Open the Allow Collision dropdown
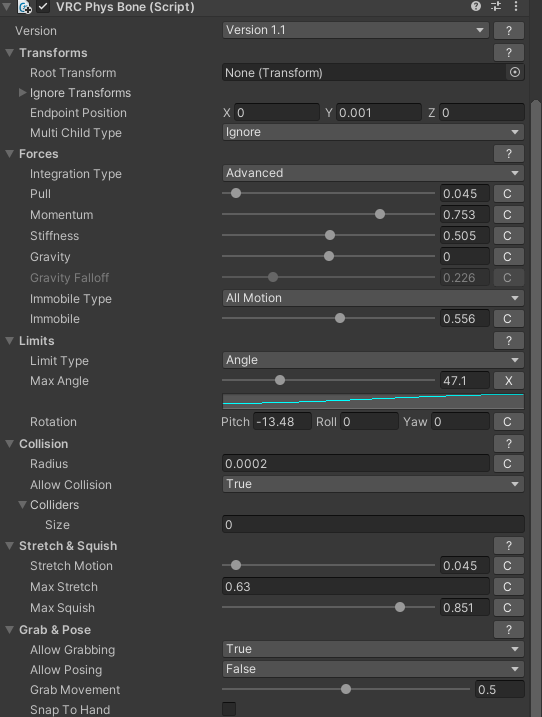 tap(373, 484)
